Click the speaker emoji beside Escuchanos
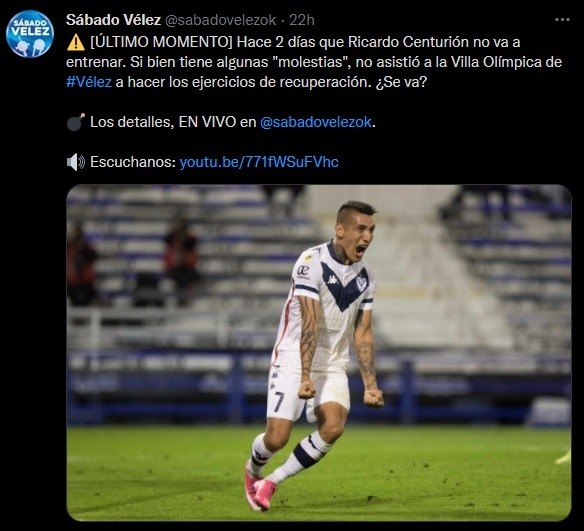This screenshot has width=584, height=531. [x=76, y=162]
